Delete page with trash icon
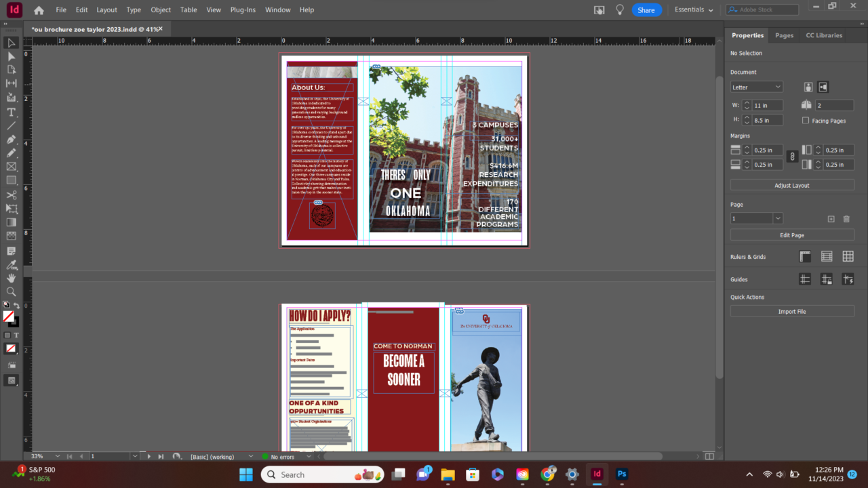Image resolution: width=868 pixels, height=488 pixels. pos(846,219)
